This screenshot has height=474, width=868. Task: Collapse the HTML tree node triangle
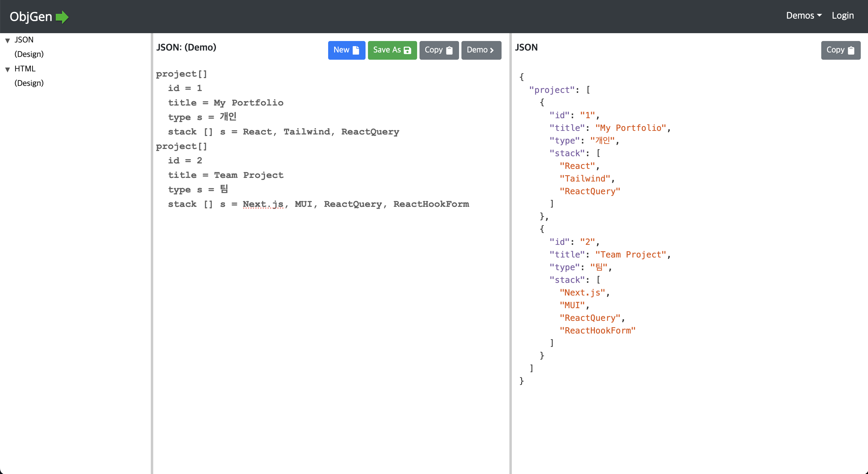(8, 69)
